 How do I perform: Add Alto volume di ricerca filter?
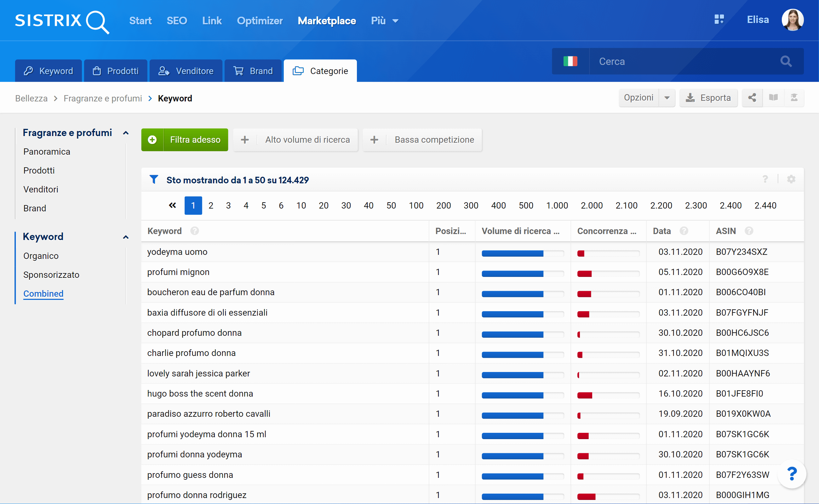click(295, 140)
